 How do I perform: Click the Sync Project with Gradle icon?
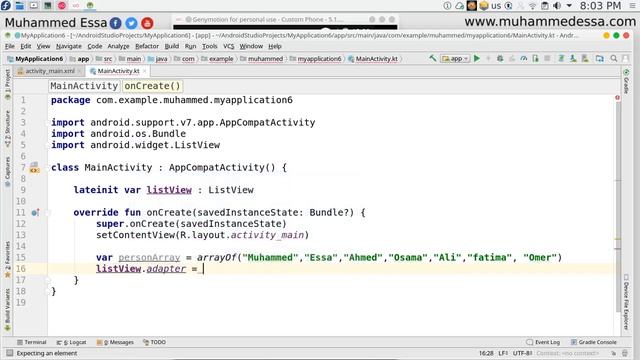pyautogui.click(x=562, y=58)
